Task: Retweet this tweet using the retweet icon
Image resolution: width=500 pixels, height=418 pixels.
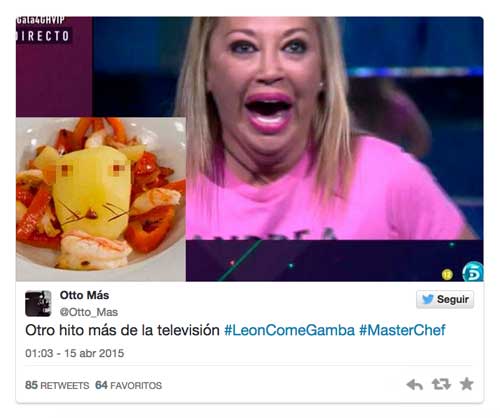Action: pyautogui.click(x=441, y=384)
